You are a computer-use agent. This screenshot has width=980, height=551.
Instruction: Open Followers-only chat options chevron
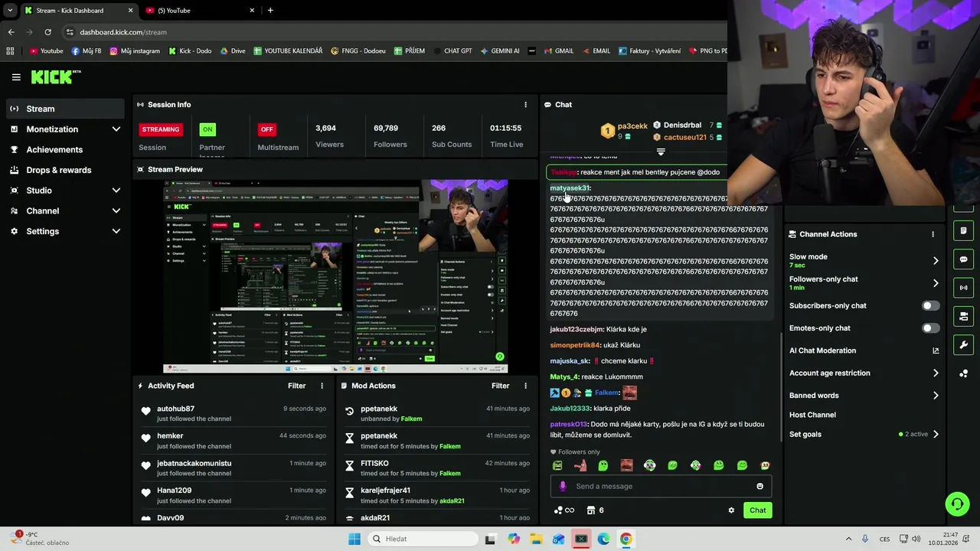[936, 283]
